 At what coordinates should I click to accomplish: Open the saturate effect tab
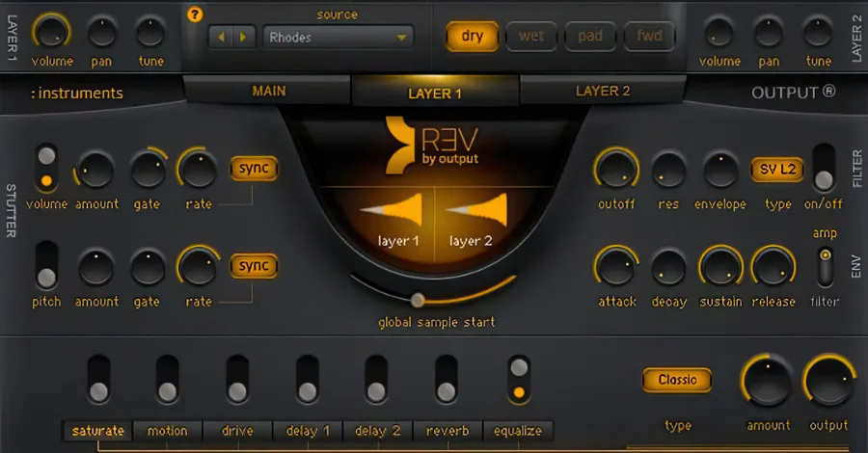98,431
